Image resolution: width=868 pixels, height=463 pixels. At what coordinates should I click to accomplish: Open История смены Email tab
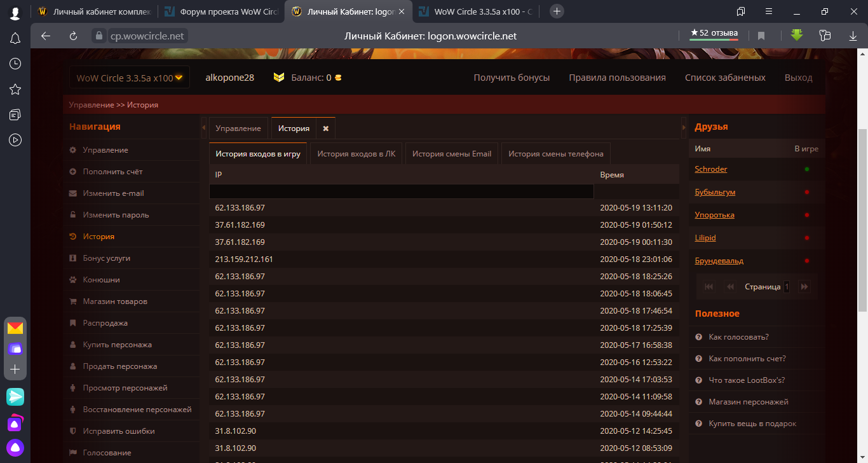coord(452,154)
